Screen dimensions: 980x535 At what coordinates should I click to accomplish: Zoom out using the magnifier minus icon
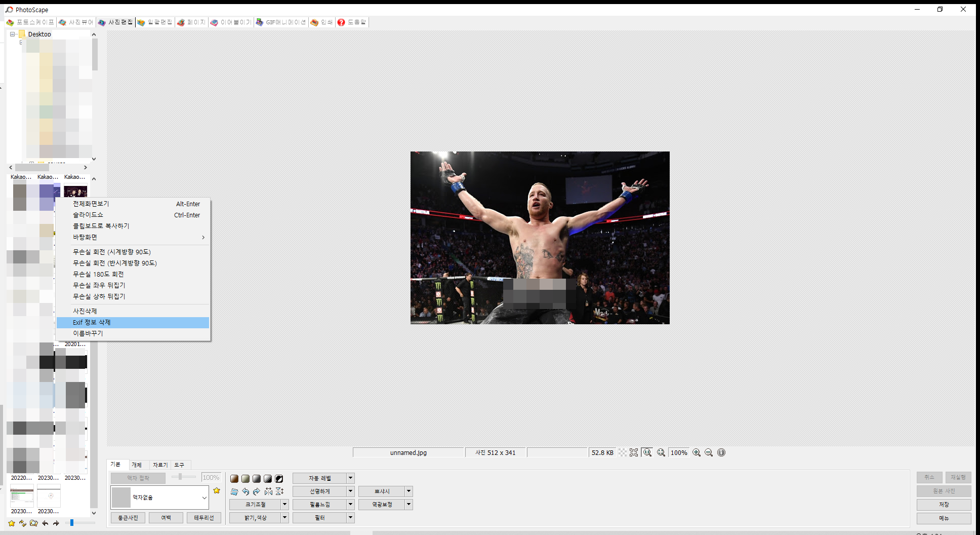(709, 452)
